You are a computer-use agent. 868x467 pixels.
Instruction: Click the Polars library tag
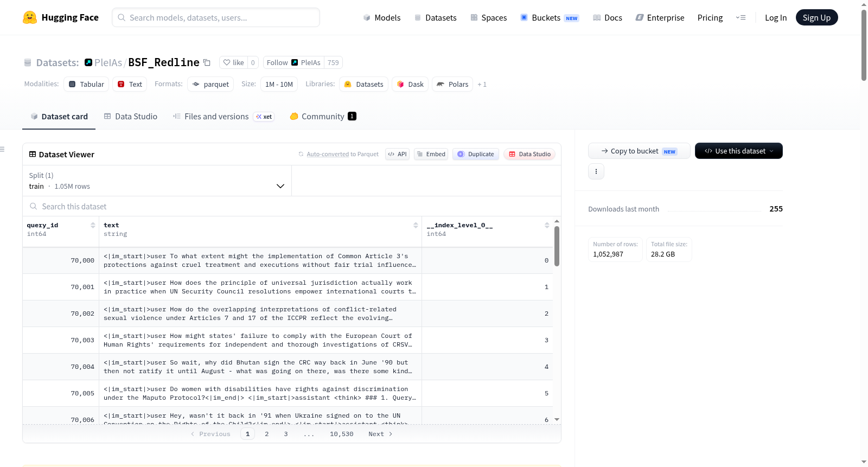[x=452, y=84]
